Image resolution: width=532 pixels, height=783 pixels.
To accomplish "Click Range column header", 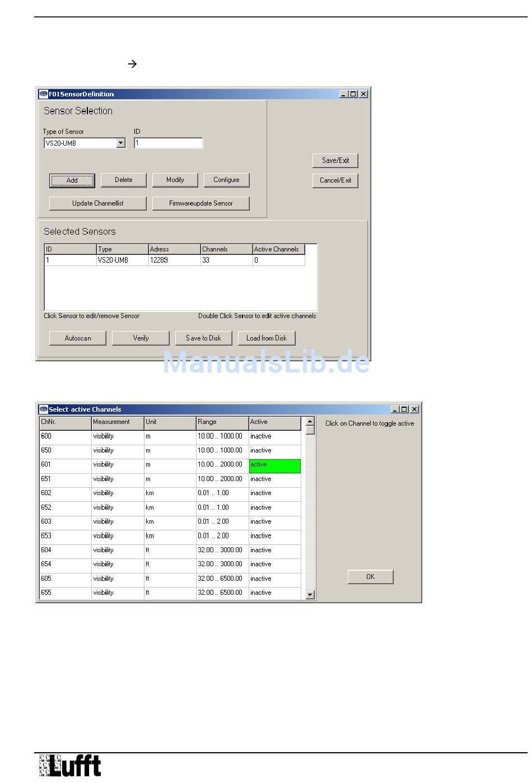I will coord(222,422).
